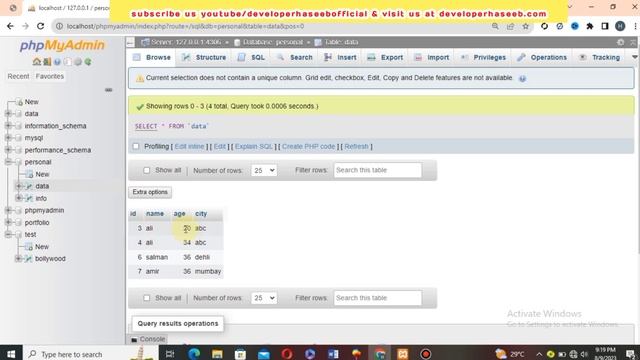Open Word from taskbar
This screenshot has height=360, width=640.
[333, 354]
